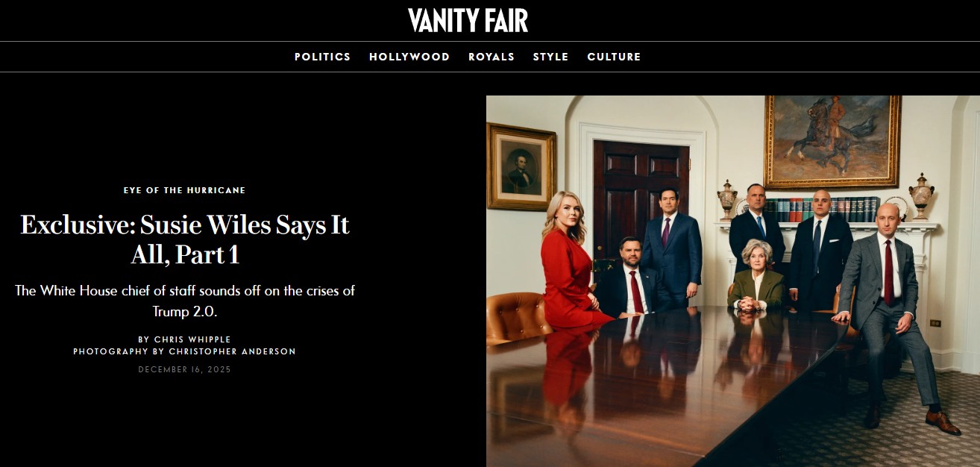Select Royals in the navigation bar

point(491,57)
